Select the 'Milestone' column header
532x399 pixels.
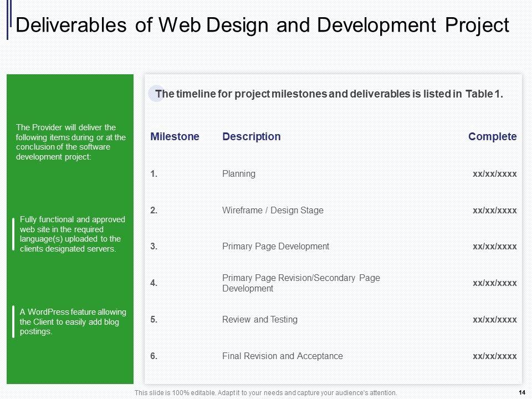click(x=175, y=136)
